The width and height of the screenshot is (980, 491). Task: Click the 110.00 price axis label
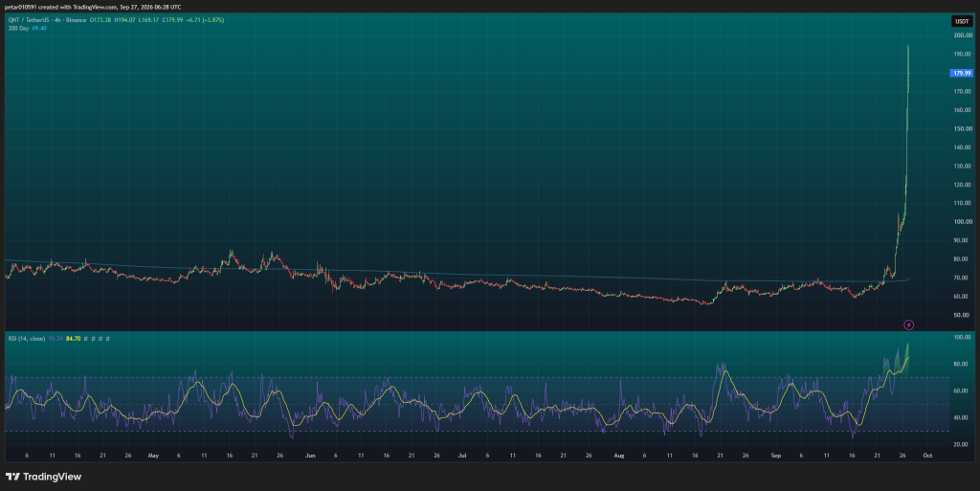pyautogui.click(x=963, y=203)
